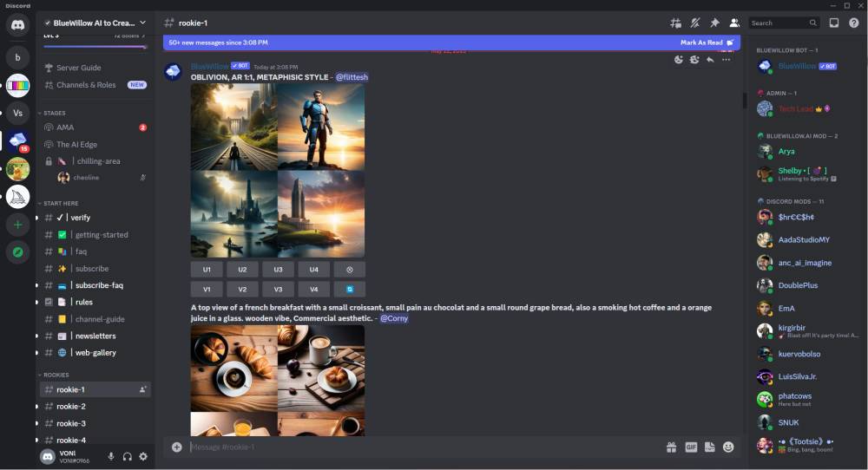Toggle microphone mute in user panel
The image size is (868, 470).
pyautogui.click(x=111, y=456)
